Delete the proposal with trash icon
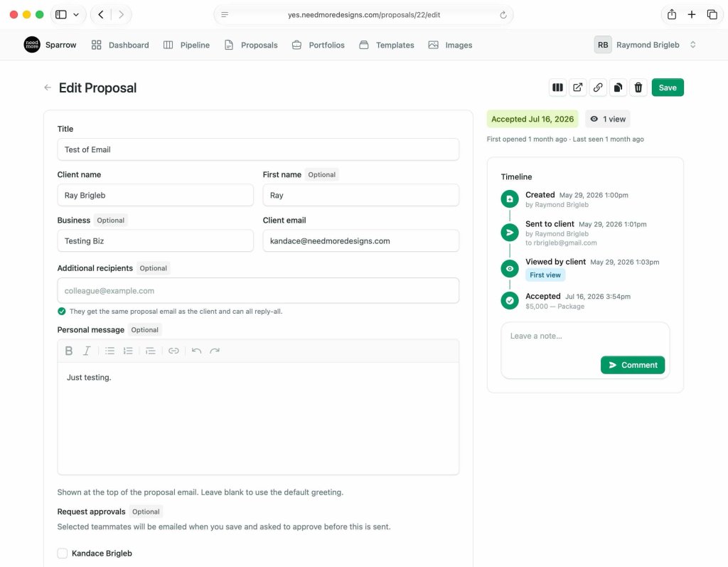The height and width of the screenshot is (567, 728). 638,88
